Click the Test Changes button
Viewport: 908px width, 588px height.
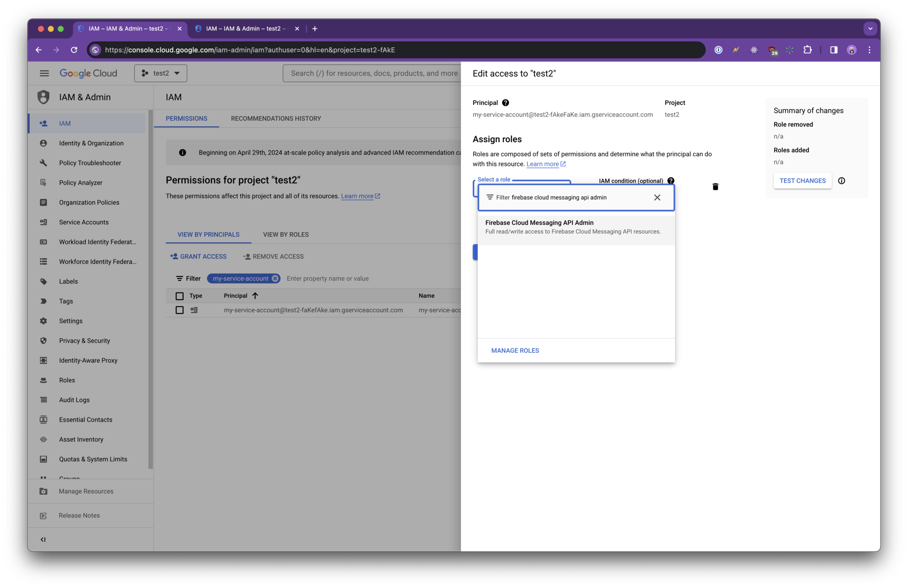point(802,181)
